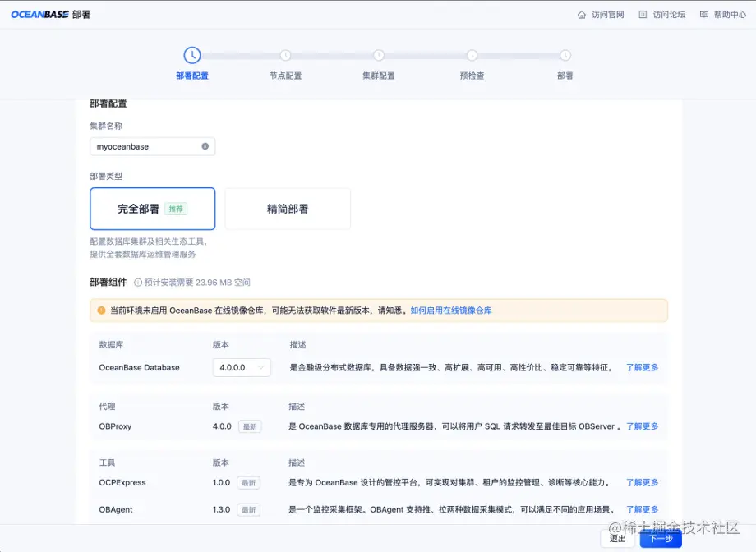Click the 工具 section header

107,462
